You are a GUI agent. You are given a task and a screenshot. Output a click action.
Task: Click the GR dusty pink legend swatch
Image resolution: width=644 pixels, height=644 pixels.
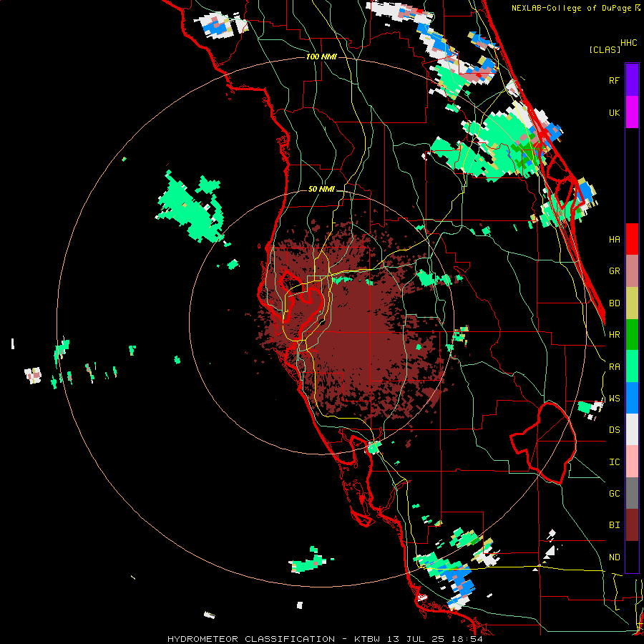(x=632, y=271)
